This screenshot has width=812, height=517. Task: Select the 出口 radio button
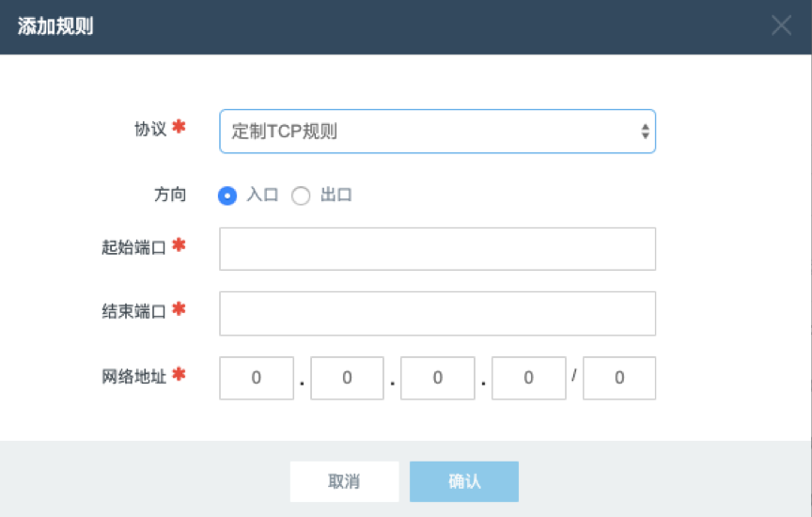(x=301, y=196)
